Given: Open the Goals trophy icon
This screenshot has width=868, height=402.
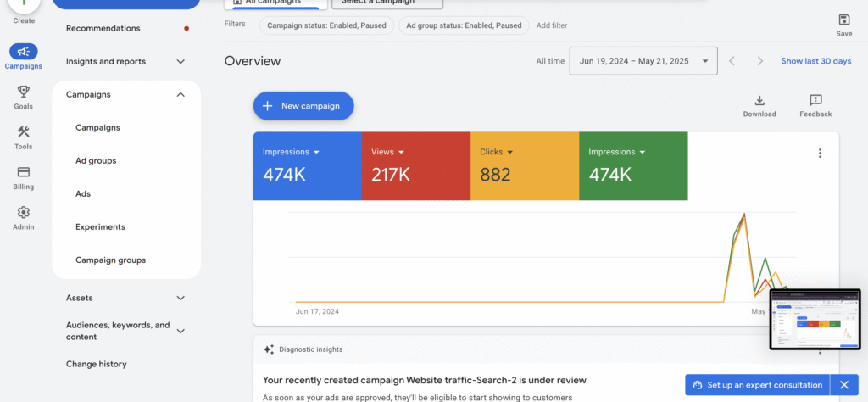Looking at the screenshot, I should (23, 92).
